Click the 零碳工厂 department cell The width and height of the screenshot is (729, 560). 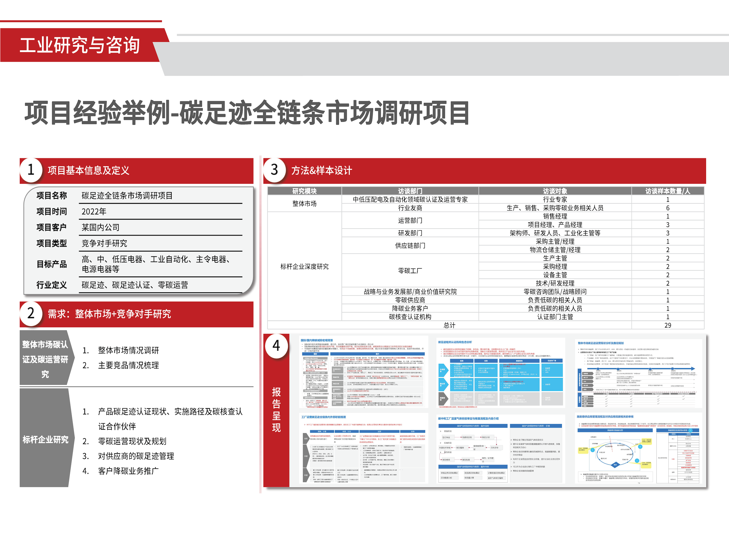[x=410, y=271]
